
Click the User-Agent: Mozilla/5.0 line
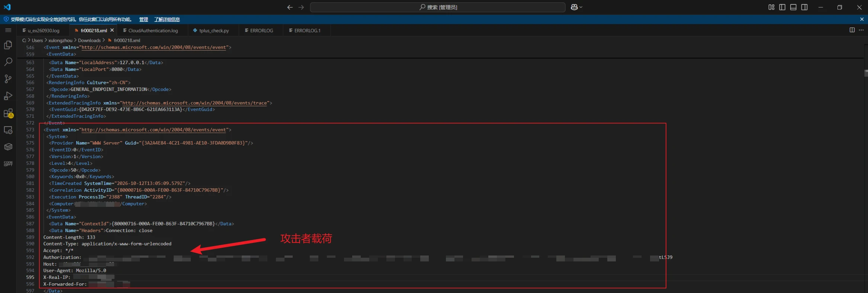point(75,270)
